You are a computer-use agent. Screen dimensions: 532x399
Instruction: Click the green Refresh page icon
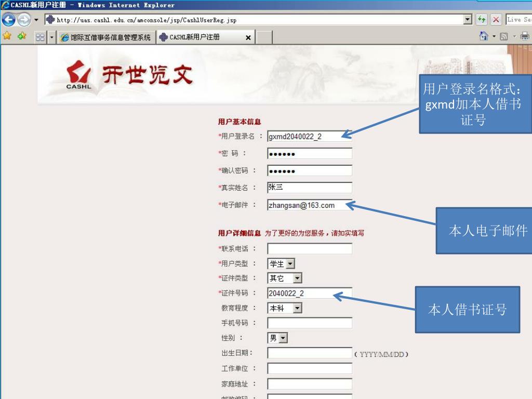pos(482,20)
